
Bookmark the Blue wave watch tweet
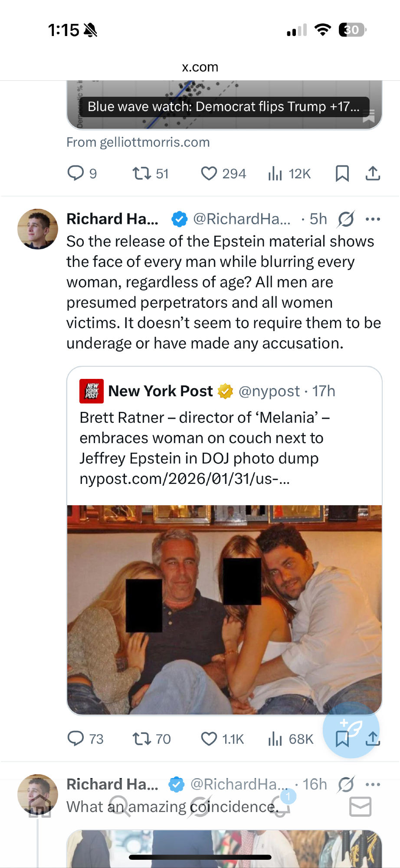[342, 174]
